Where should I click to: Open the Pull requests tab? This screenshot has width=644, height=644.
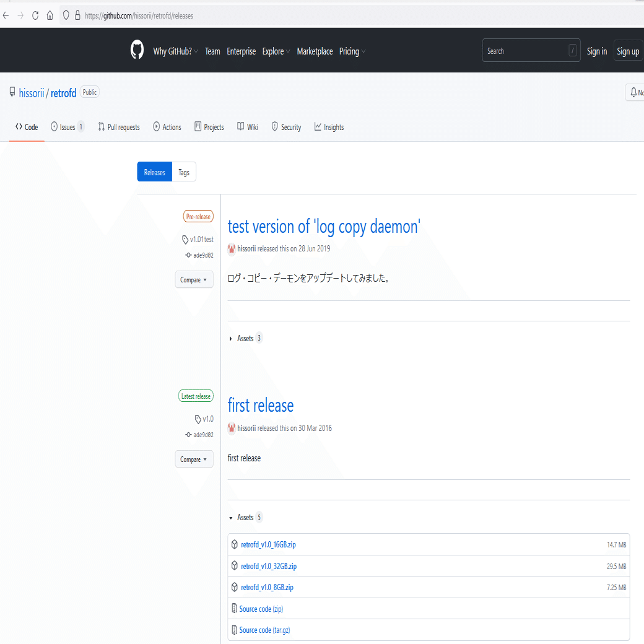point(119,128)
